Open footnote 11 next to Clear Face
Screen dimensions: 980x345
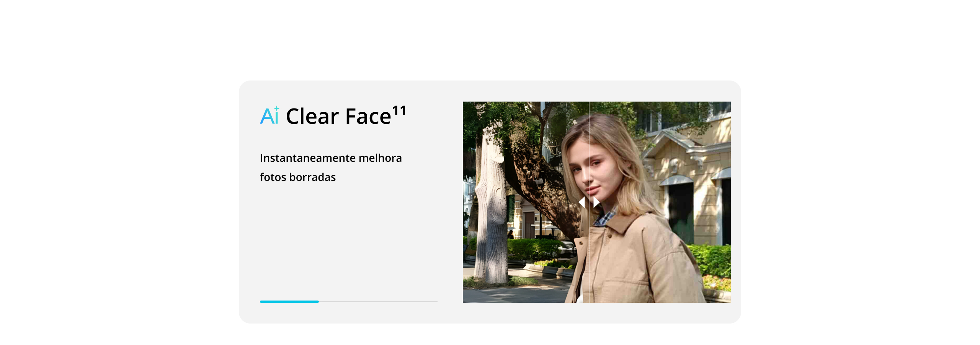click(x=399, y=111)
